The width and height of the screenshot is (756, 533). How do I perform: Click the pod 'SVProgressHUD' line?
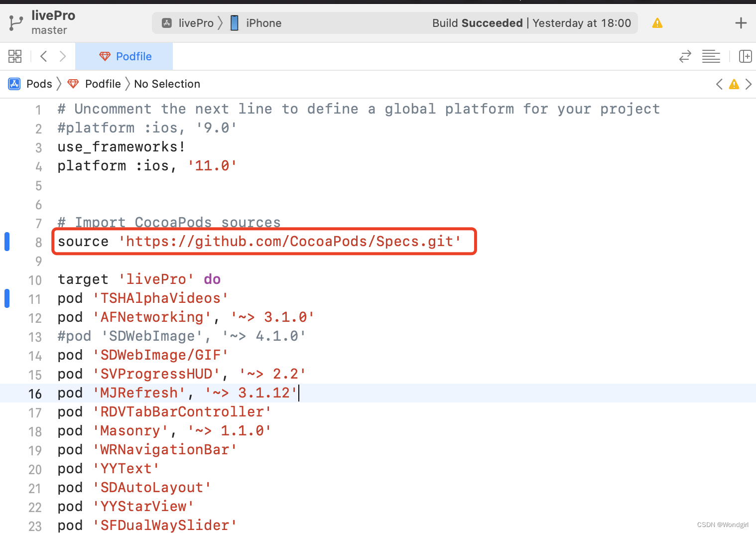coord(181,374)
